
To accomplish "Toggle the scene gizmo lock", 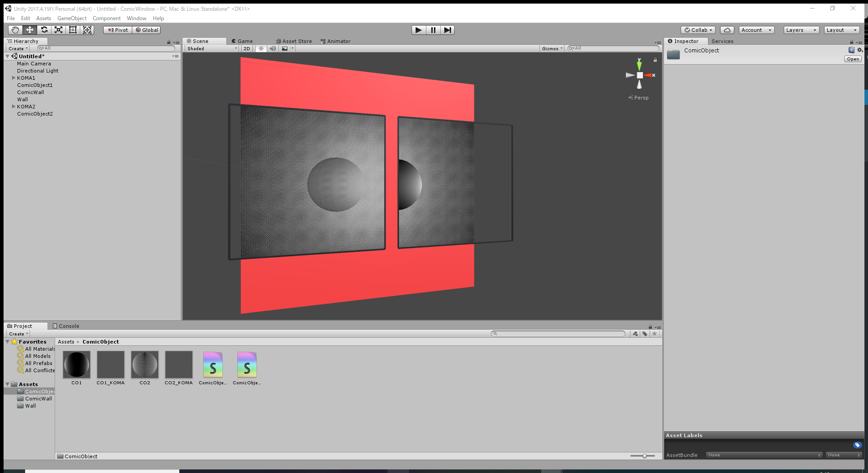I will [x=655, y=60].
